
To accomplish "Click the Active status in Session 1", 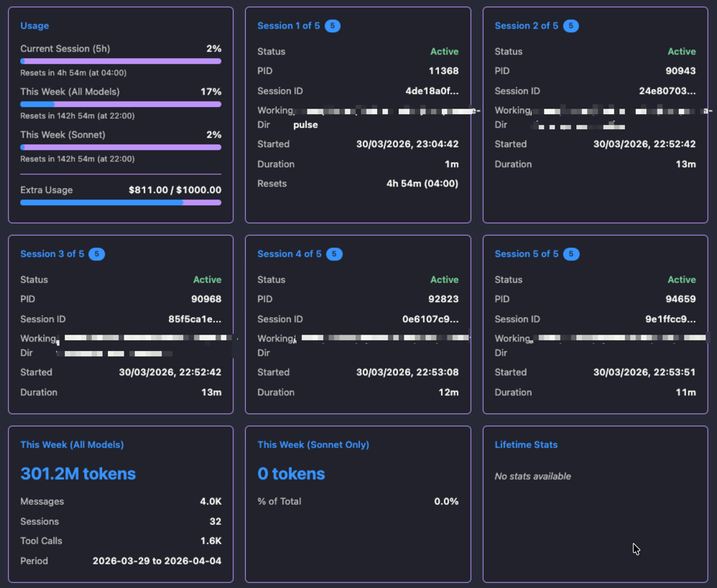I will (x=445, y=51).
